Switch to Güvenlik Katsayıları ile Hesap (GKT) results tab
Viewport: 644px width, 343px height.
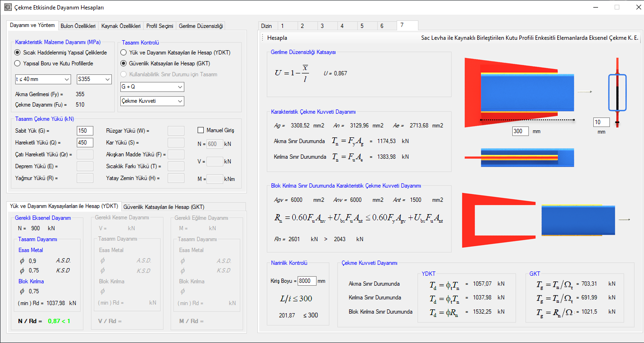(x=164, y=207)
